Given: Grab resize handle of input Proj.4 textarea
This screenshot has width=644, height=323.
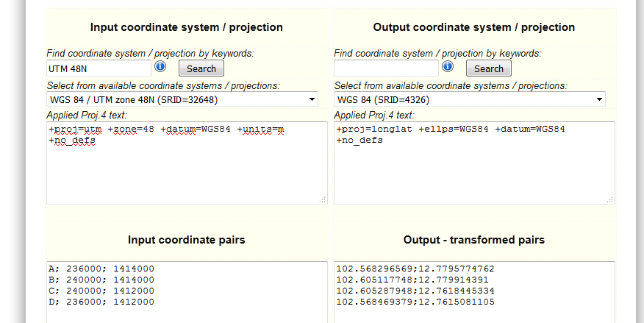Looking at the screenshot, I should 323,199.
